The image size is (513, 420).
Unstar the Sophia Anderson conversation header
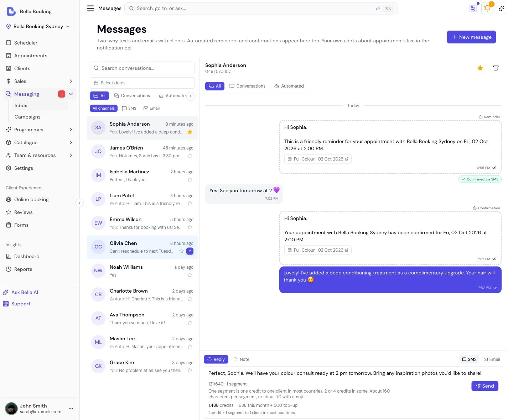[480, 68]
